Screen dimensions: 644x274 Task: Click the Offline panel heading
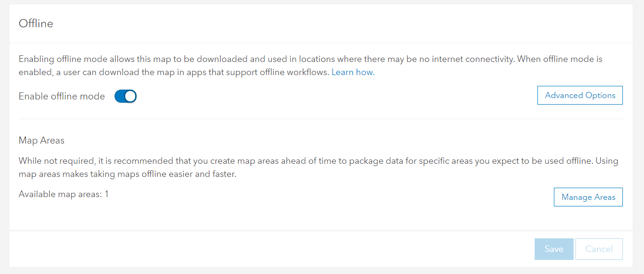[x=36, y=23]
